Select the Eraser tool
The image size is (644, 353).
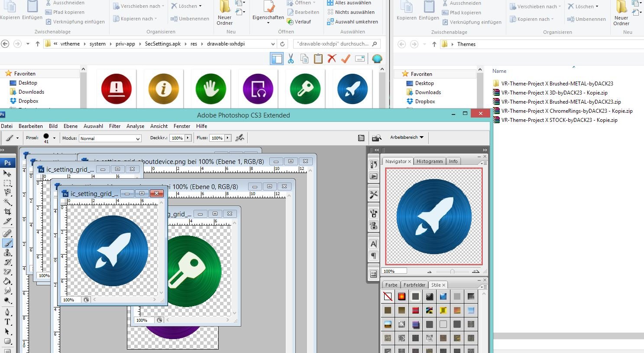point(7,272)
